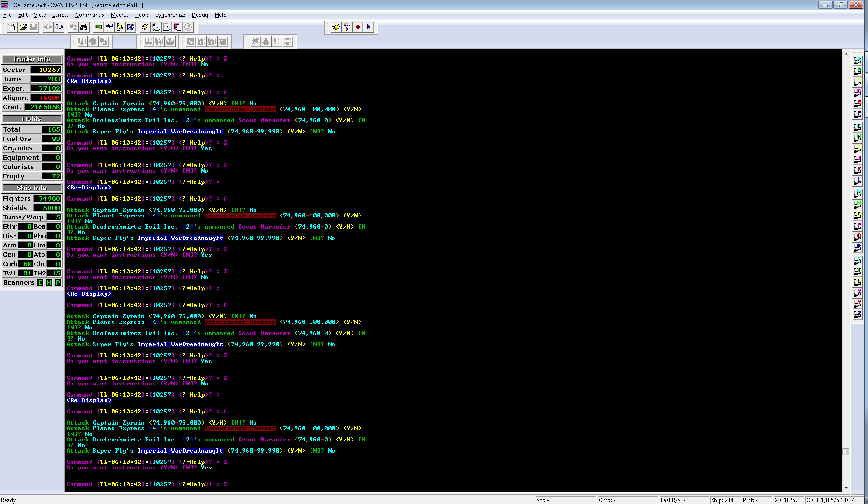Click the terminal scrollbar down arrow
The height and width of the screenshot is (504, 868).
[x=846, y=488]
